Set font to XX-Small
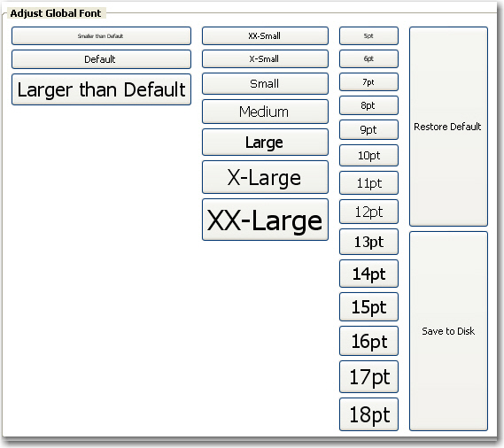Viewport: 504px width, 448px height. 265,35
